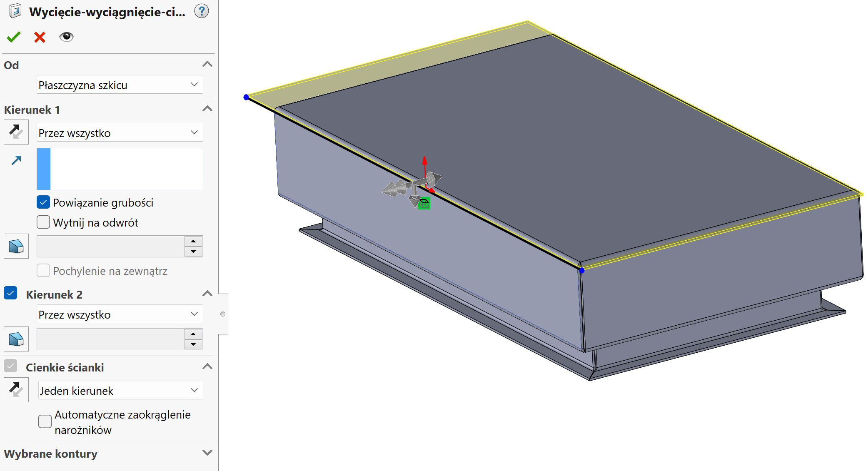The height and width of the screenshot is (471, 868).
Task: Cancel the feature with red X
Action: [40, 37]
